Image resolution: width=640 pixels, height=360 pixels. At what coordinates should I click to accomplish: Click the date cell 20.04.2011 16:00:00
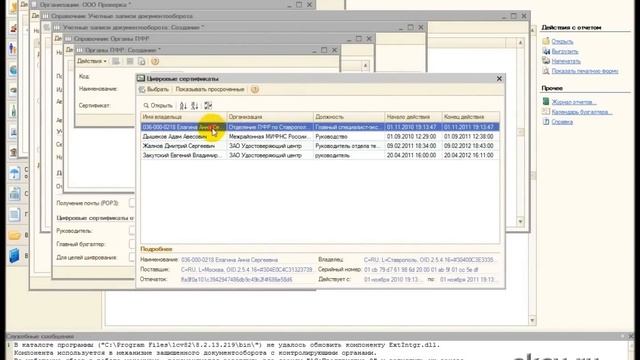(x=413, y=155)
